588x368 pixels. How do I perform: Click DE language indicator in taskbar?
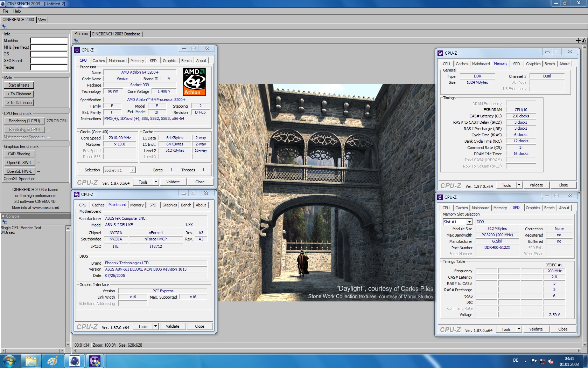tap(516, 360)
